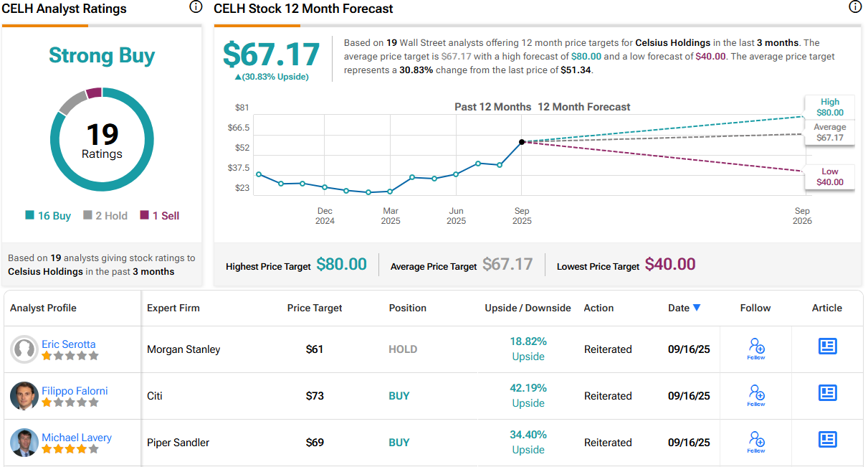The width and height of the screenshot is (868, 467).
Task: Open Citi rating article icon
Action: [x=827, y=393]
